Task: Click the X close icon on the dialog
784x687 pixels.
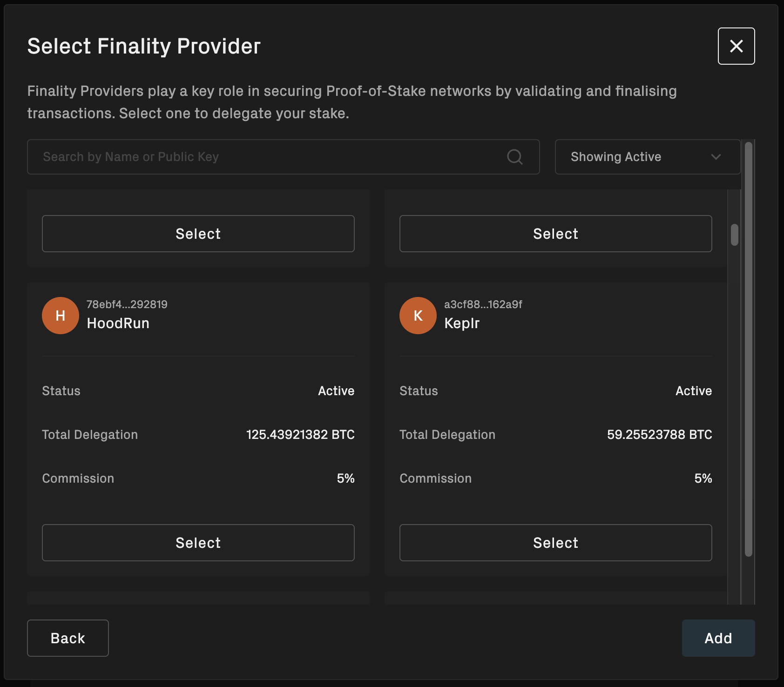Action: click(x=736, y=46)
